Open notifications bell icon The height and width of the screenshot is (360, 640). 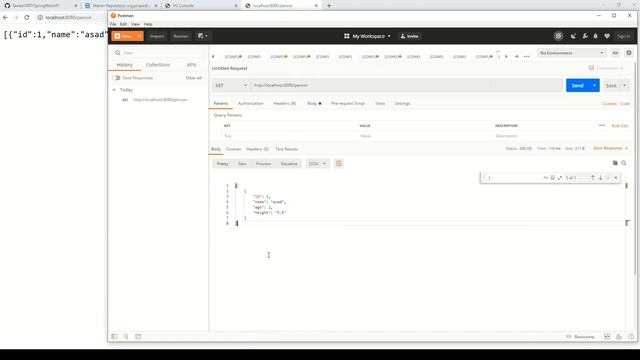(x=596, y=36)
